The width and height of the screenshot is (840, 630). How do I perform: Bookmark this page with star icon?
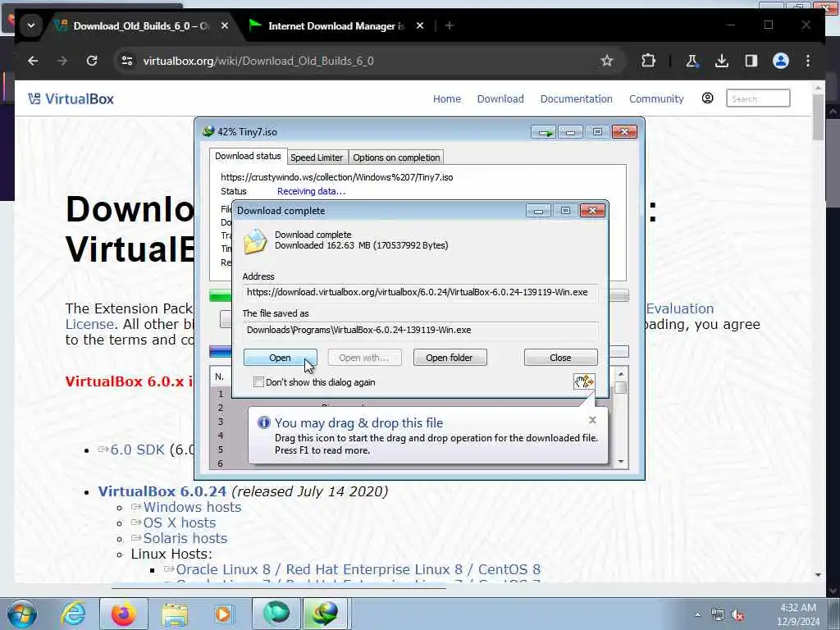[x=606, y=61]
